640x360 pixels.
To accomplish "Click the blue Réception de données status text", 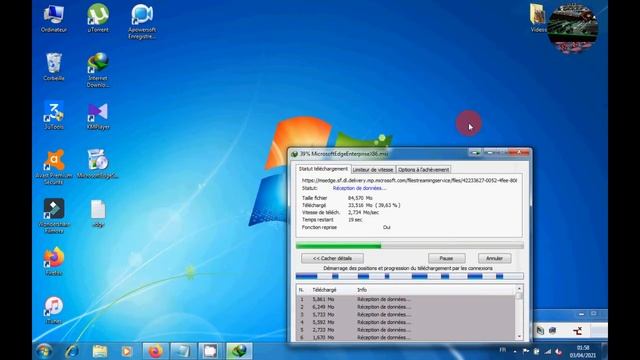I will 359,188.
